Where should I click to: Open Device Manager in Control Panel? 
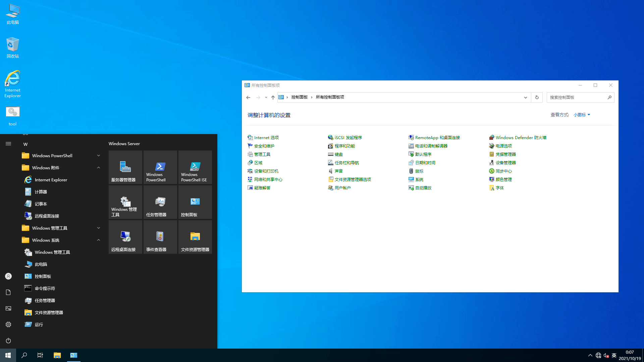tap(505, 163)
